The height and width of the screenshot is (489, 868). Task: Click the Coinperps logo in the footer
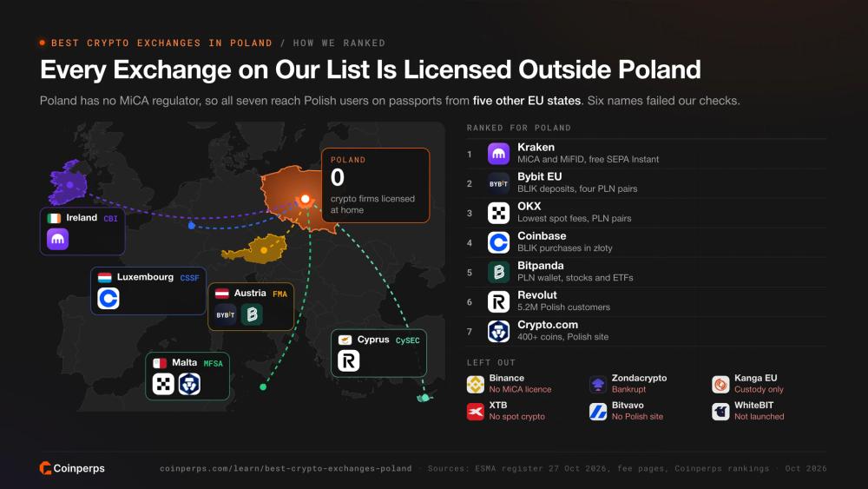pos(72,468)
